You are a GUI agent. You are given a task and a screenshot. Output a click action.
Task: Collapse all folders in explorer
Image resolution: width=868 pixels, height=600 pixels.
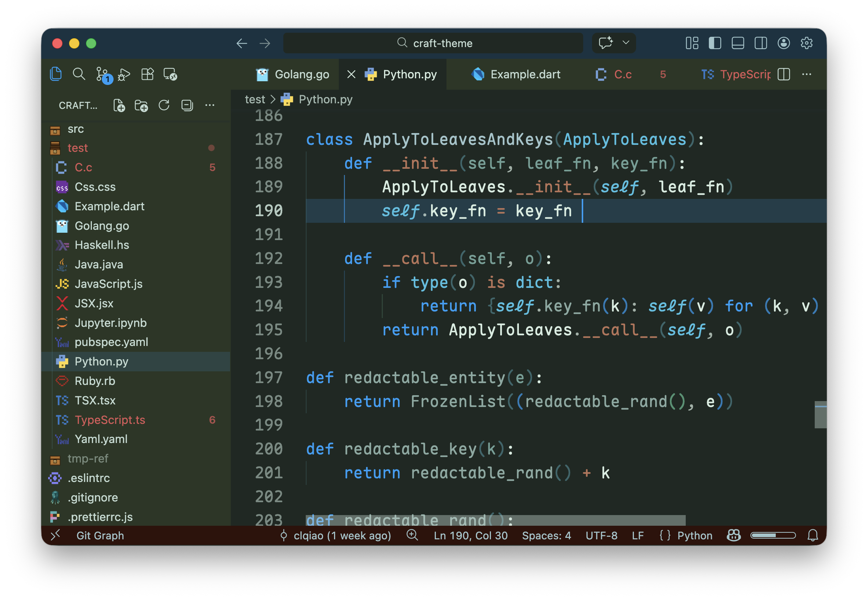187,105
